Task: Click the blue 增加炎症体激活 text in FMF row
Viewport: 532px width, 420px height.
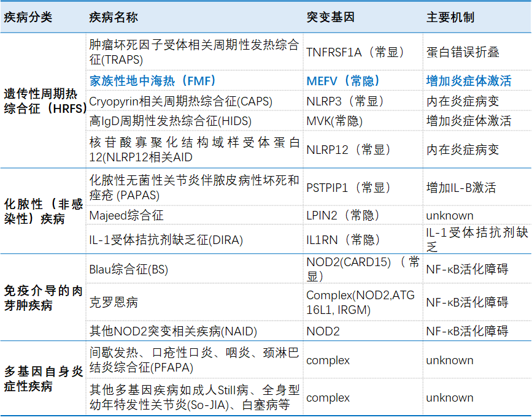Action: pos(469,81)
